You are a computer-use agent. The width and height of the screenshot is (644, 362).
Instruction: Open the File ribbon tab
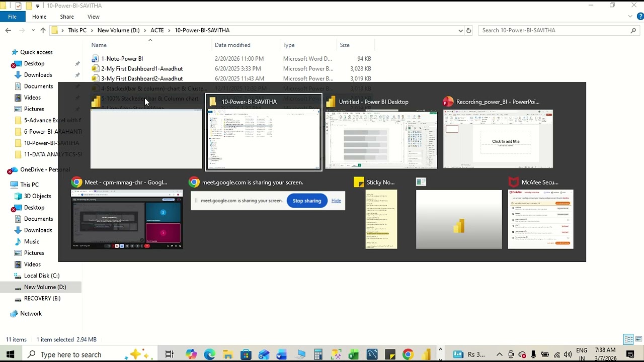coord(12,17)
